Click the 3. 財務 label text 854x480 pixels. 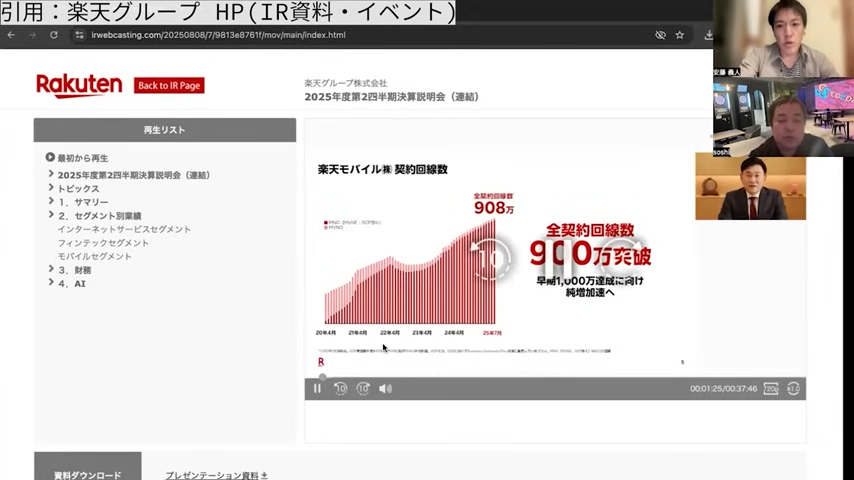75,270
